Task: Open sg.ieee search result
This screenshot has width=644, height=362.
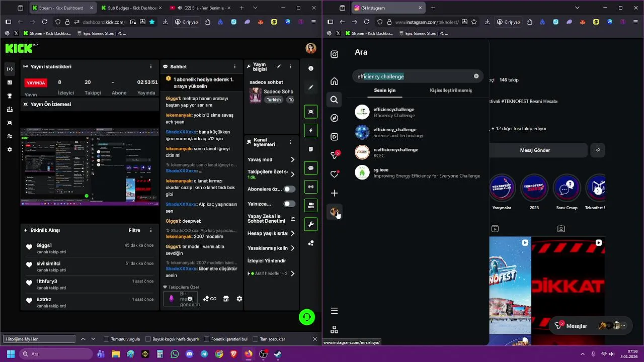Action: 418,172
